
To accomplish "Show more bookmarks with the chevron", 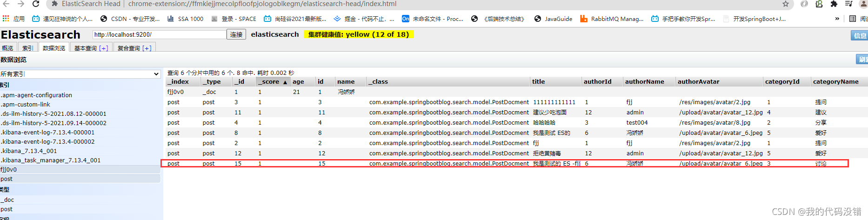I will pyautogui.click(x=837, y=19).
